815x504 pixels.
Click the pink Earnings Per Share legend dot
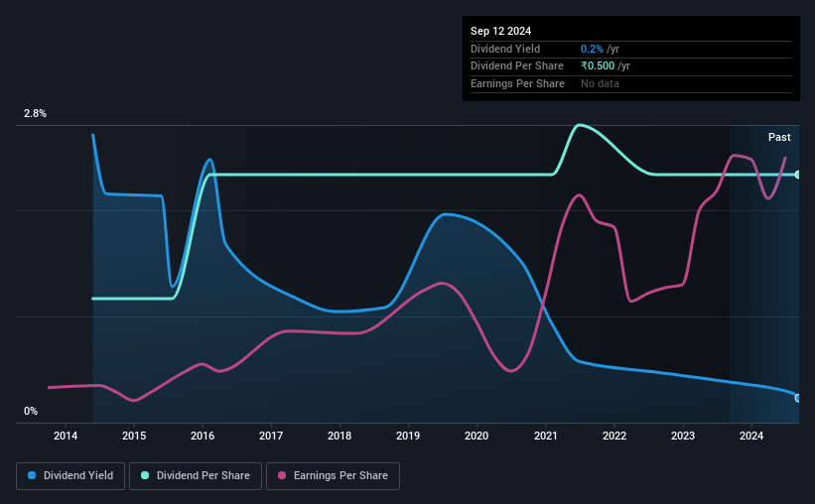[x=282, y=475]
